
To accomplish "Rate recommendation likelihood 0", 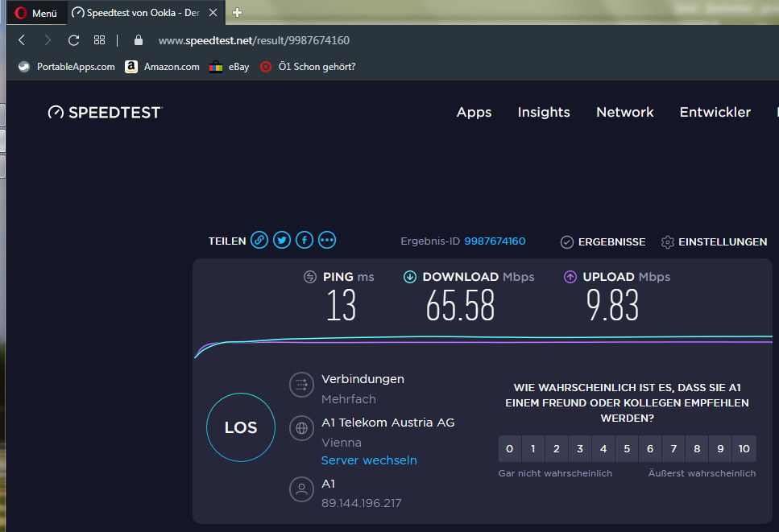I will tap(510, 448).
